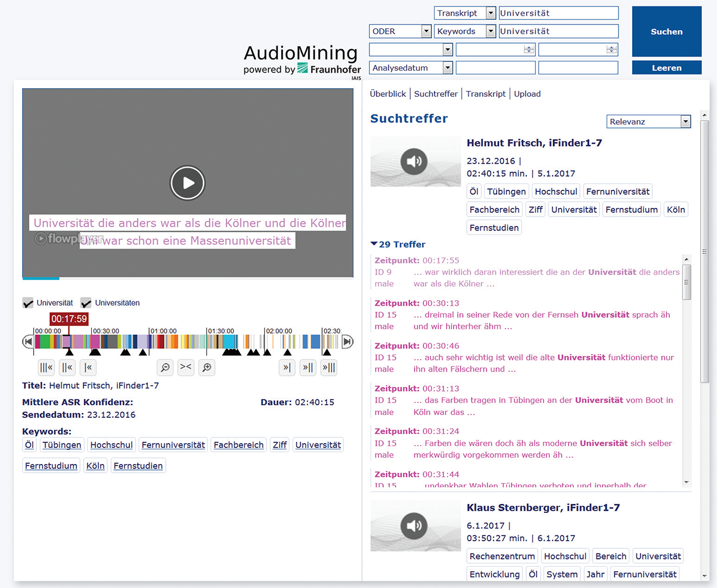Switch to the Überblick tab
Viewport: 717px width, 588px height.
388,94
